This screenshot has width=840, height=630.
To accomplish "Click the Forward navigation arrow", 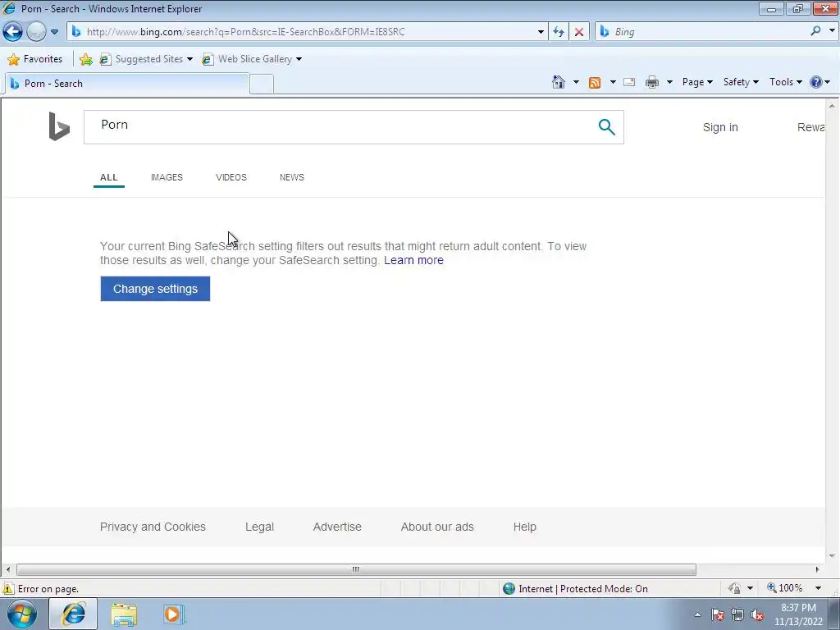I will (36, 32).
